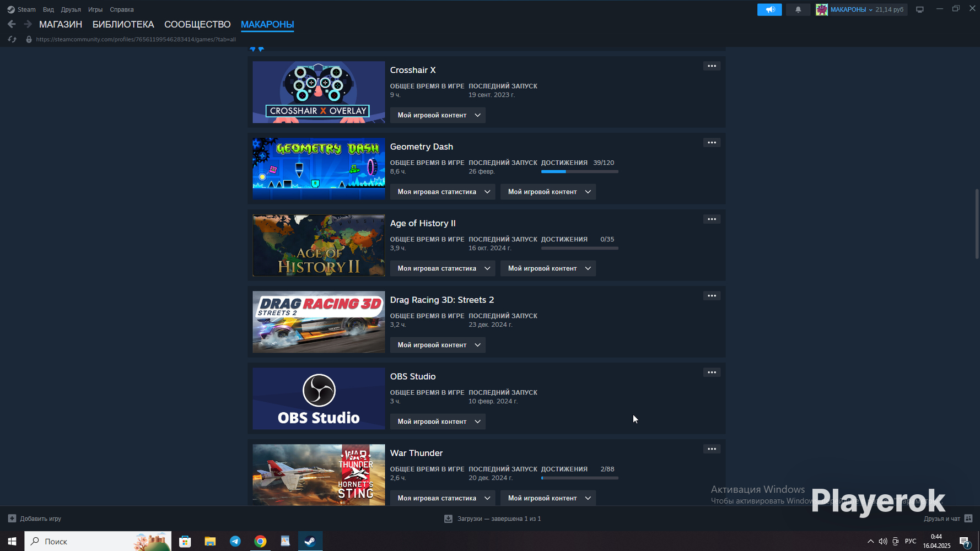This screenshot has width=980, height=551.
Task: Open the Crosshair X game title link
Action: pos(413,70)
